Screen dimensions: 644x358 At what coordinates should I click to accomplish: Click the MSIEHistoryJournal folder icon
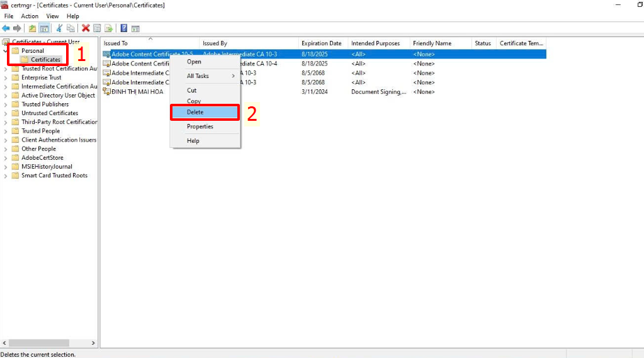pyautogui.click(x=15, y=167)
